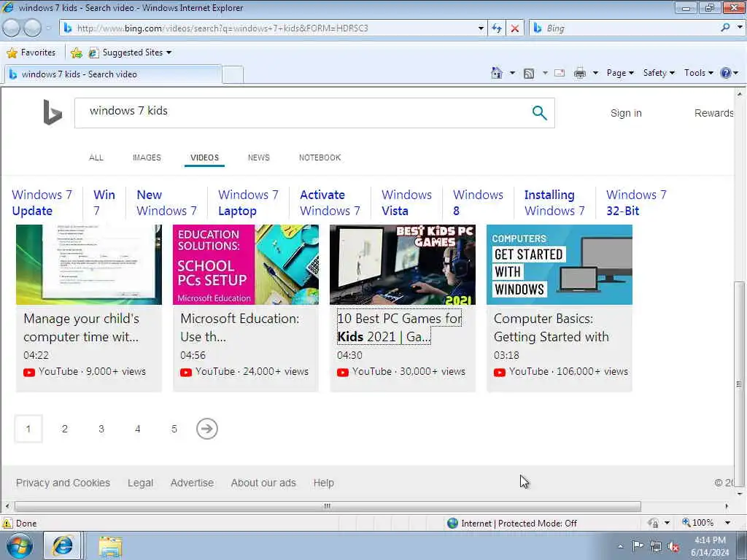747x560 pixels.
Task: Switch to the ALL search tab
Action: point(96,157)
